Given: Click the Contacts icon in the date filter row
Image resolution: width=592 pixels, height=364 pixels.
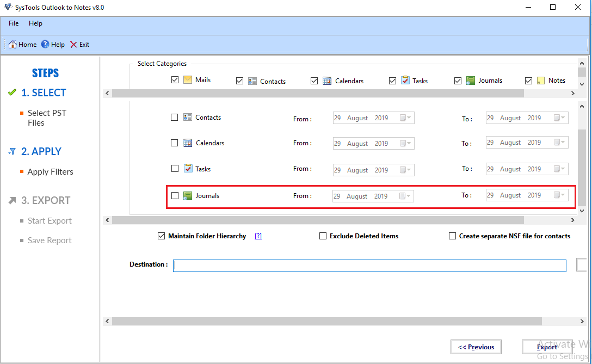Looking at the screenshot, I should click(188, 117).
